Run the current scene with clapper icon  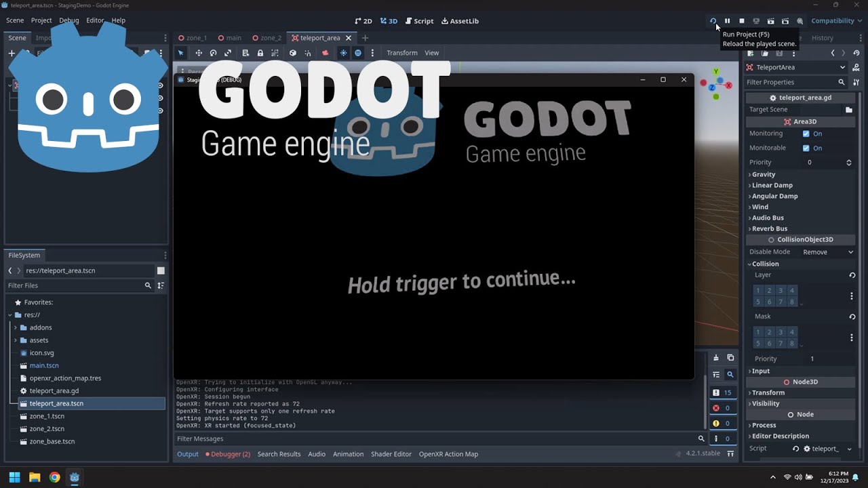[x=770, y=21]
